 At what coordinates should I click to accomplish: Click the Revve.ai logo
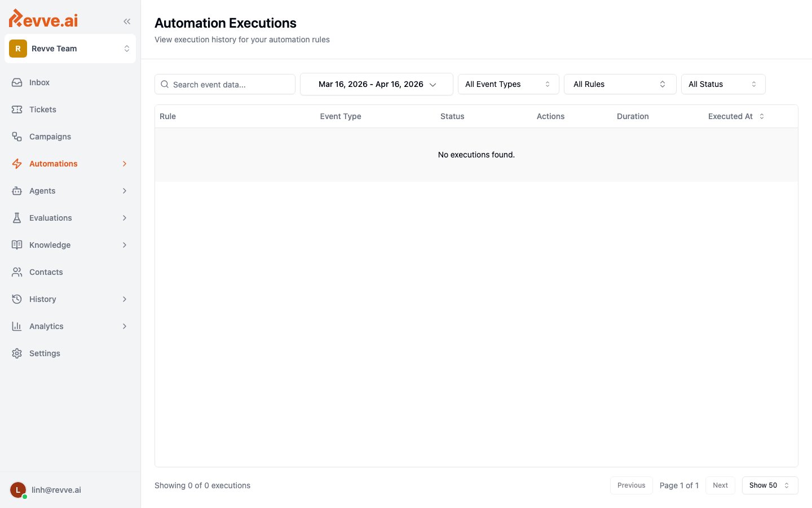point(43,19)
